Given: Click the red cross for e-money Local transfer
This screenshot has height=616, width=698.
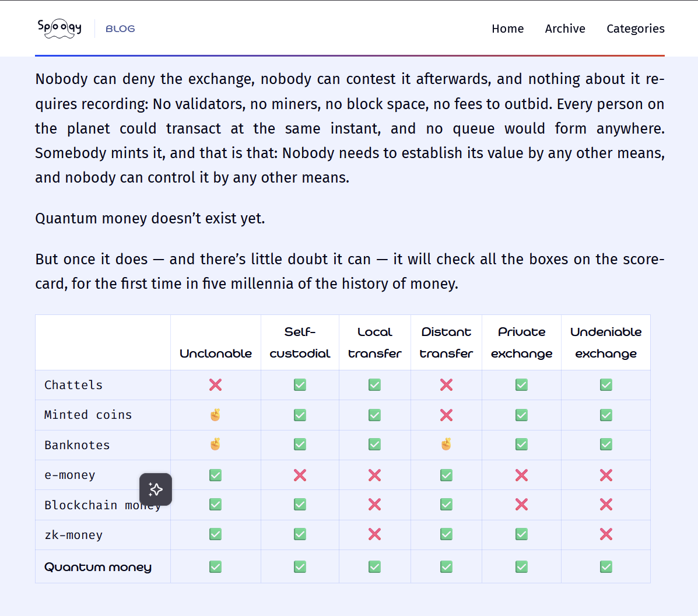Looking at the screenshot, I should point(374,475).
